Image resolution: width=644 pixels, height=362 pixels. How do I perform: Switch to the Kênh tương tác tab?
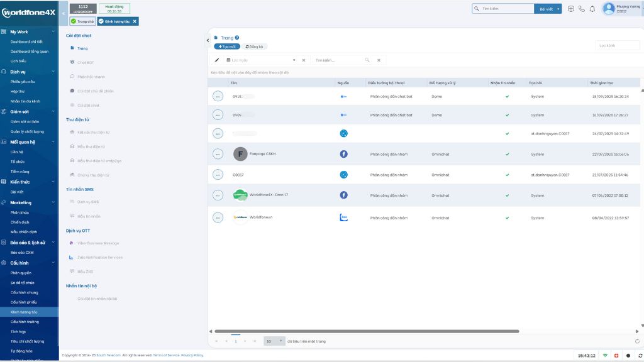[114, 21]
